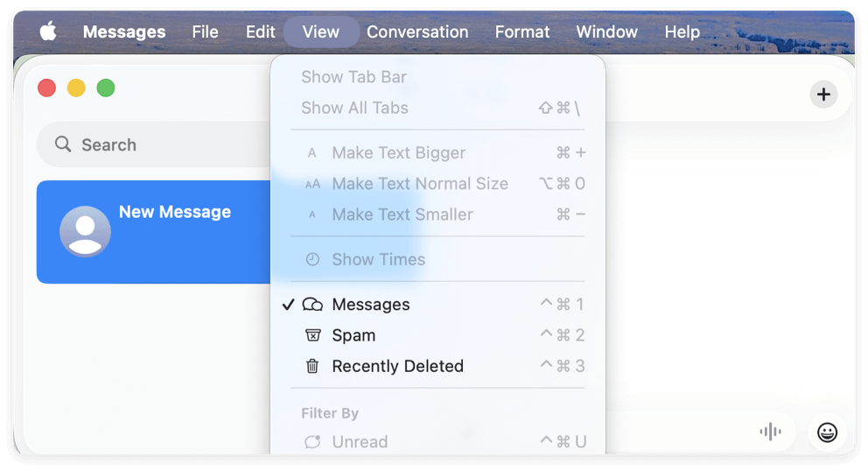Close the open View menu
868x471 pixels.
pyautogui.click(x=320, y=32)
